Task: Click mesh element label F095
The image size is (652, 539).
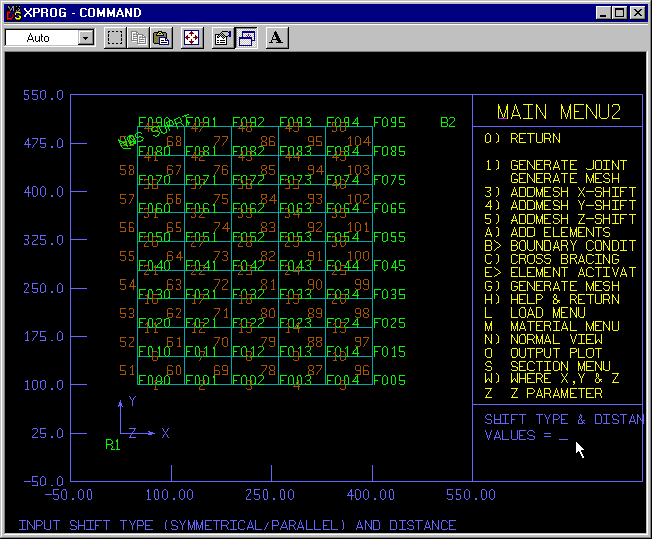Action: pyautogui.click(x=389, y=123)
